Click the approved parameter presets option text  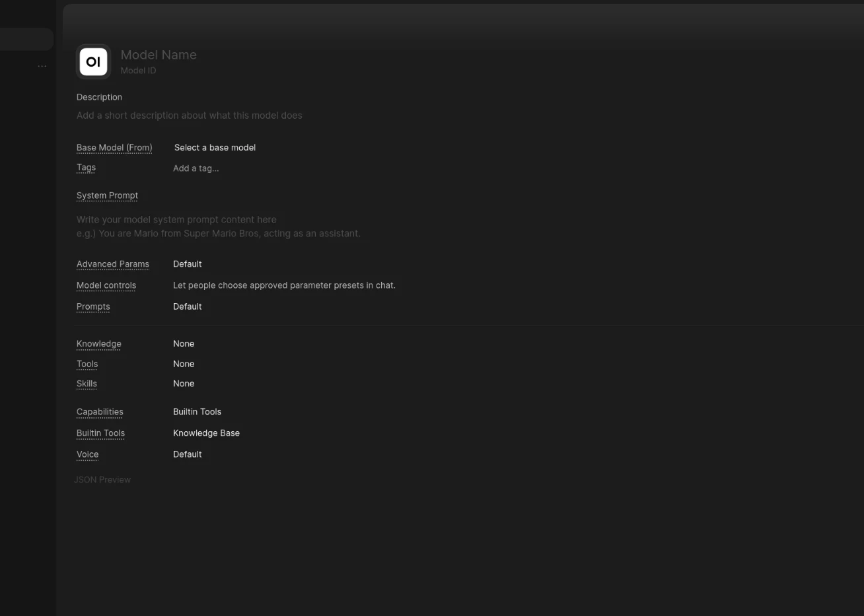pos(284,285)
